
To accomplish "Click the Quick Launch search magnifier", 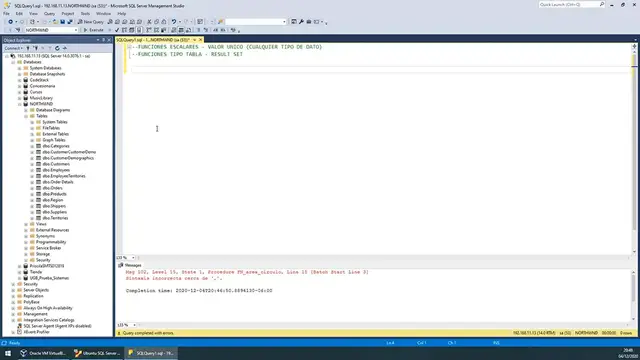I will click(602, 4).
